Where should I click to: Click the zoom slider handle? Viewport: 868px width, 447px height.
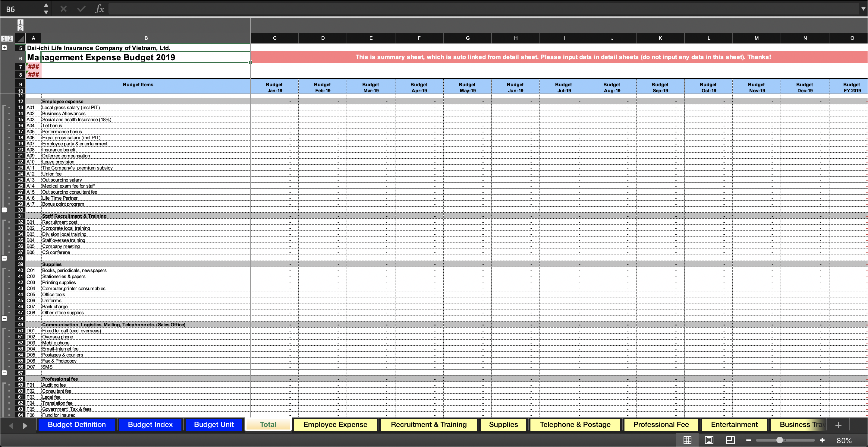pyautogui.click(x=780, y=440)
